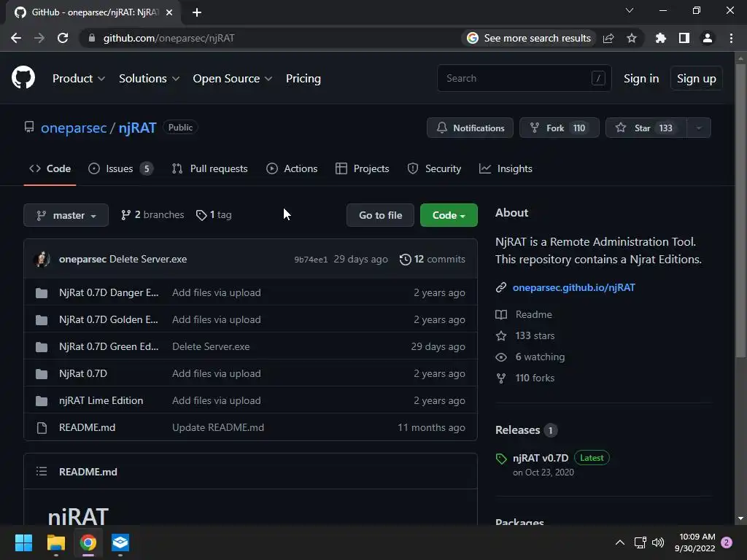Open oneparsec.github.io/njRAT website link
The width and height of the screenshot is (747, 560).
573,287
